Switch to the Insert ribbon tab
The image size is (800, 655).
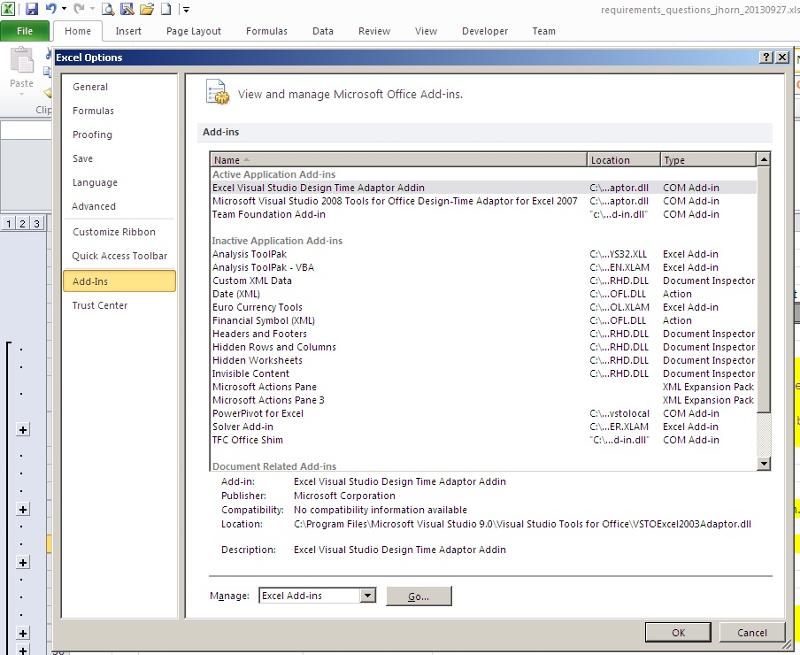pos(128,31)
